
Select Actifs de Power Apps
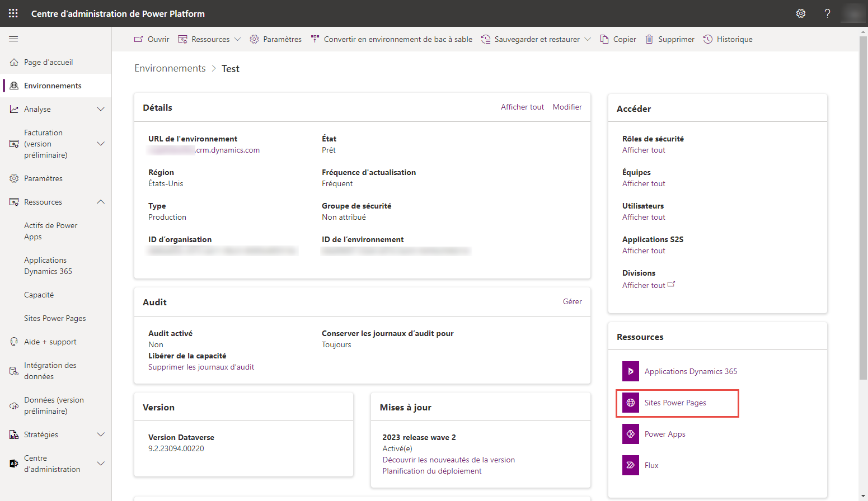pyautogui.click(x=51, y=231)
